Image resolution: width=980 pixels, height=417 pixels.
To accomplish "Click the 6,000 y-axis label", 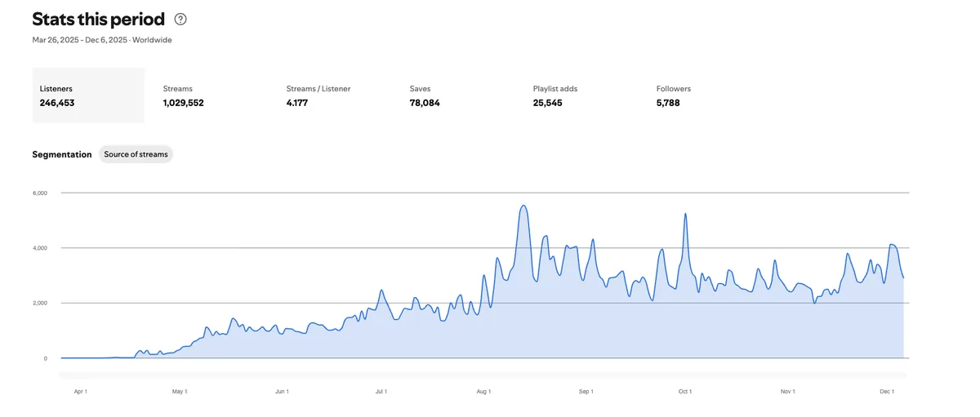I will pyautogui.click(x=41, y=193).
